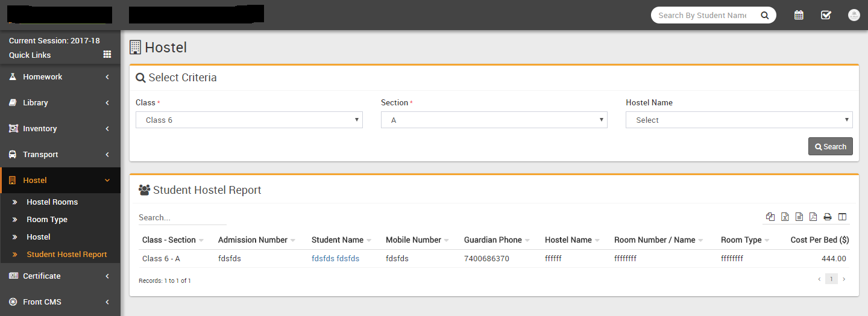Open the task checklist icon in header
868x316 pixels.
point(826,15)
